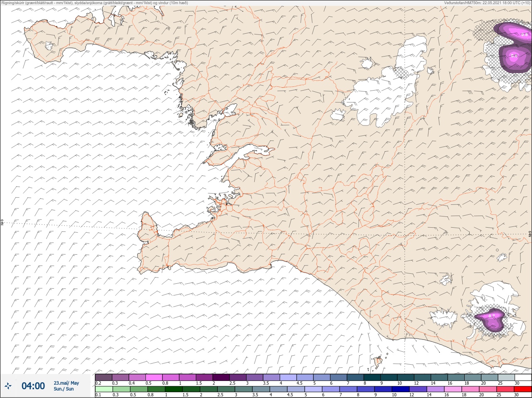Select the darkest purple swatch in the upper legend row
The width and height of the screenshot is (532, 398).
[x=221, y=377]
